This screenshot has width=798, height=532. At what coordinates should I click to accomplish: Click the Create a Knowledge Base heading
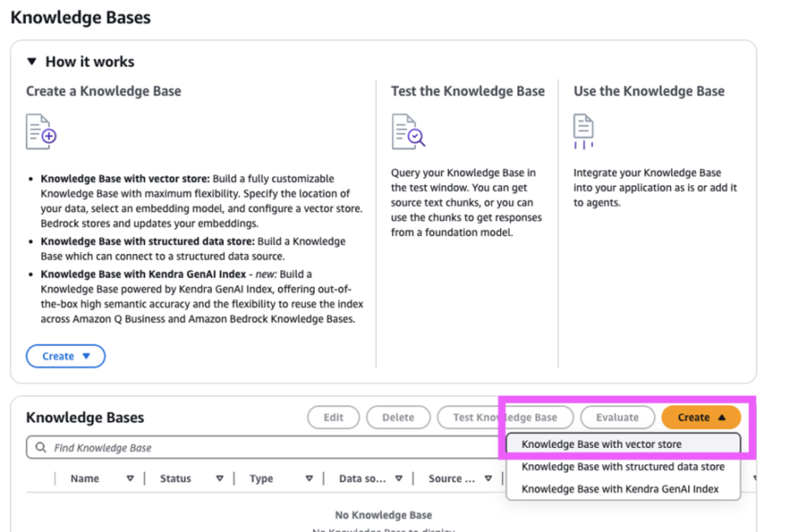click(x=104, y=91)
